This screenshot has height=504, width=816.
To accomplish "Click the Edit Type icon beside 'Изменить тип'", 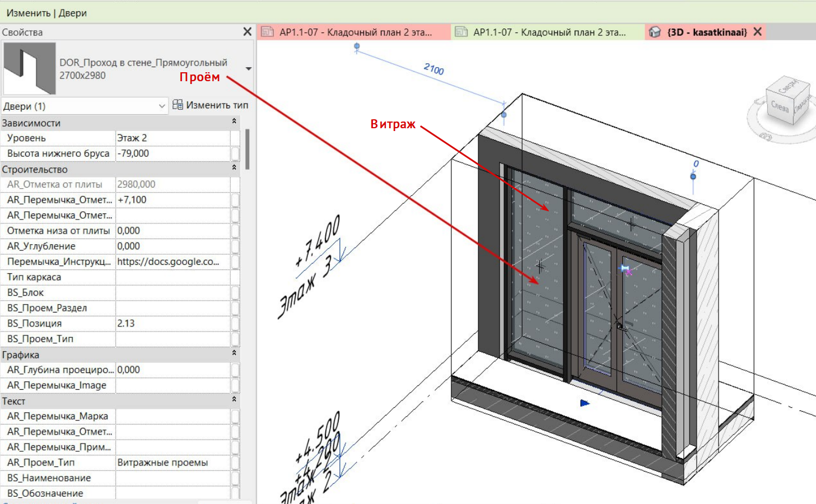I will pyautogui.click(x=178, y=105).
